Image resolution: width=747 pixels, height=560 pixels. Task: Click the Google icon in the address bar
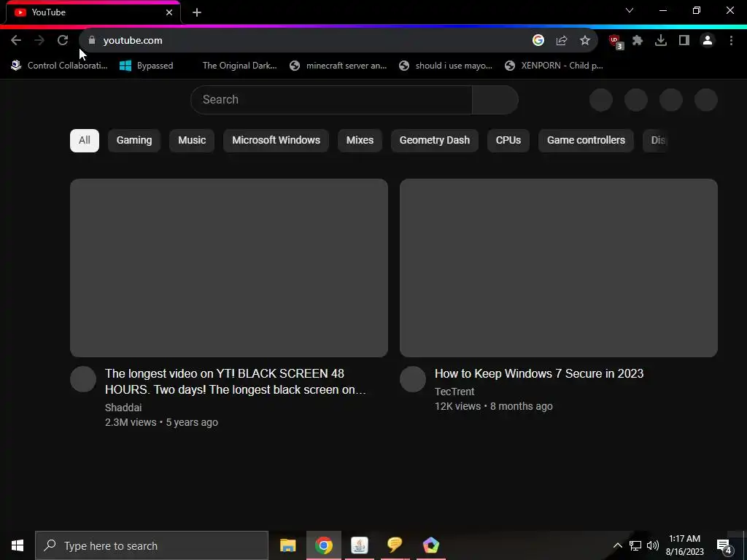coord(538,41)
